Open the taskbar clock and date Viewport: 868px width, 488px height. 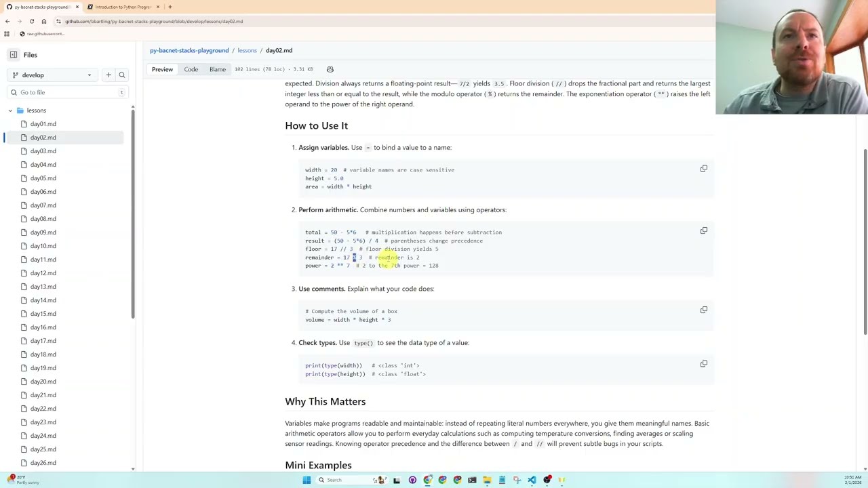click(x=852, y=480)
